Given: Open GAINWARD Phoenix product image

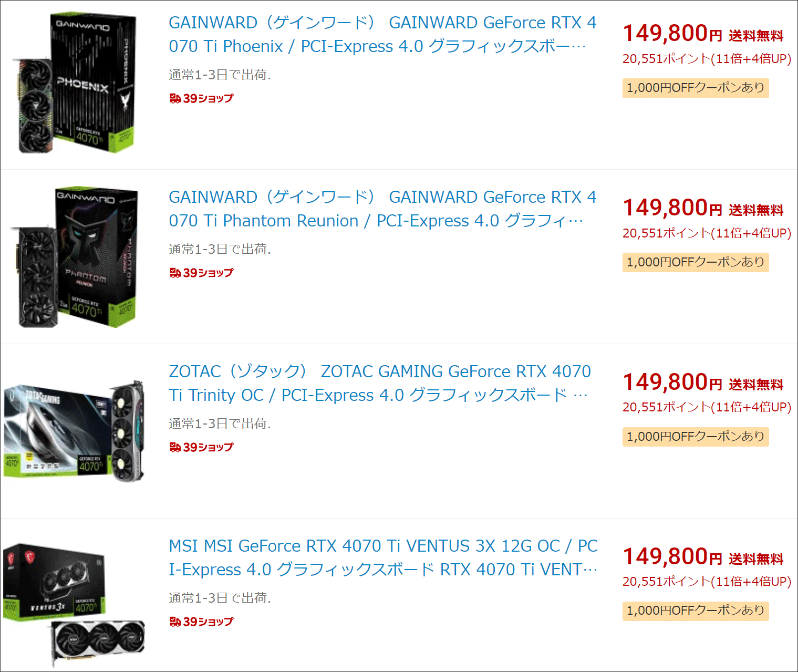Looking at the screenshot, I should point(75,83).
